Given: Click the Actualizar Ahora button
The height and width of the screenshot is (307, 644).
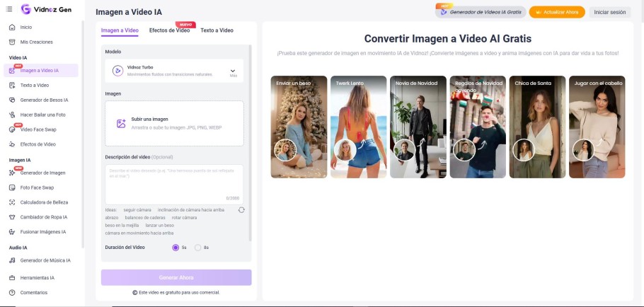Looking at the screenshot, I should [x=557, y=12].
